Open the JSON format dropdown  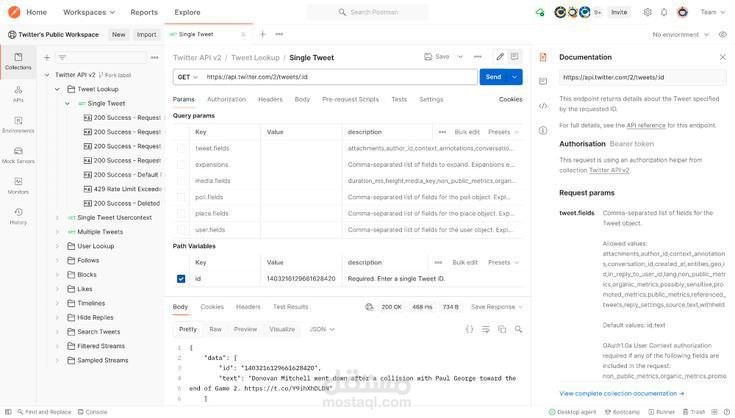coord(322,329)
